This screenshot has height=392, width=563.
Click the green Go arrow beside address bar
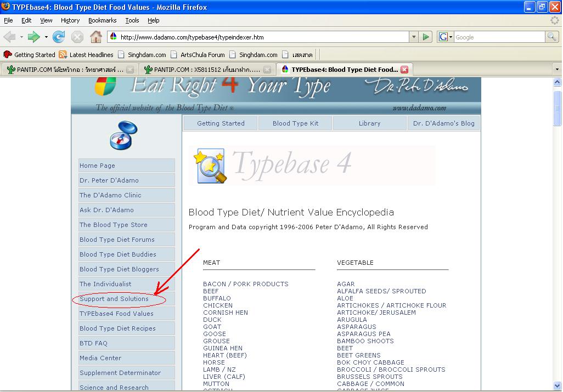point(426,37)
